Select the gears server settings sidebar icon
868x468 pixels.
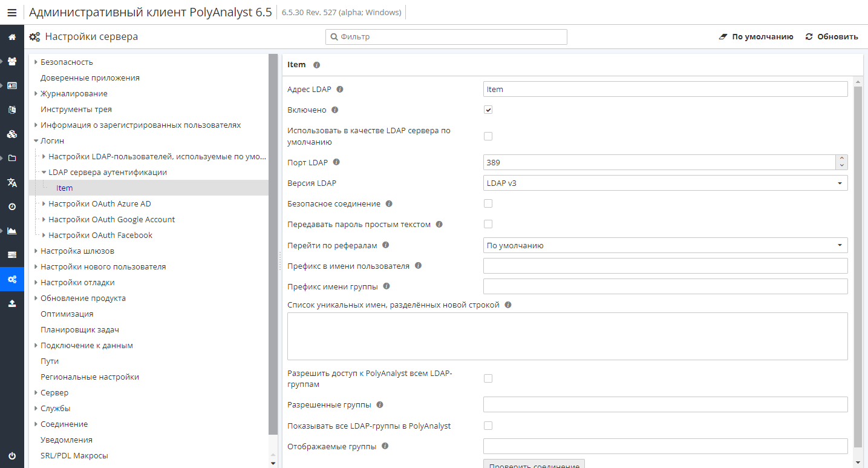click(12, 279)
